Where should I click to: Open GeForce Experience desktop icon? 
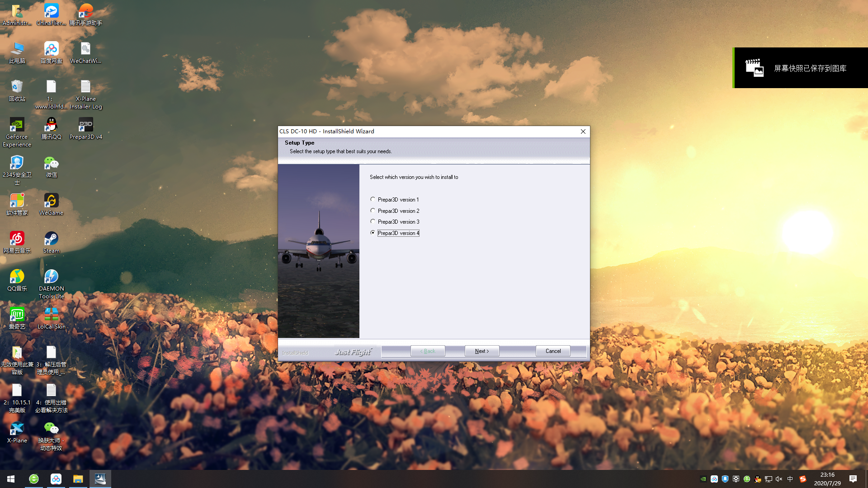17,132
